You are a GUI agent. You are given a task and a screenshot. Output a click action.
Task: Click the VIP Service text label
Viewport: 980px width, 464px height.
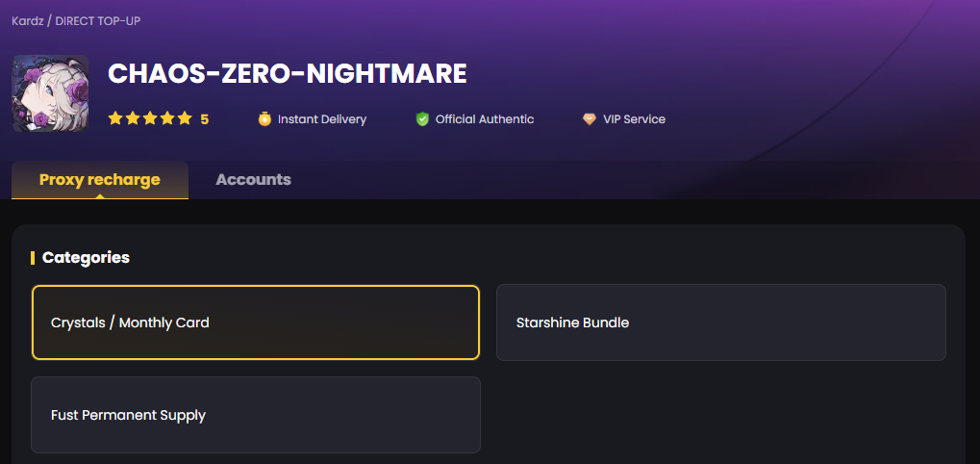tap(634, 119)
